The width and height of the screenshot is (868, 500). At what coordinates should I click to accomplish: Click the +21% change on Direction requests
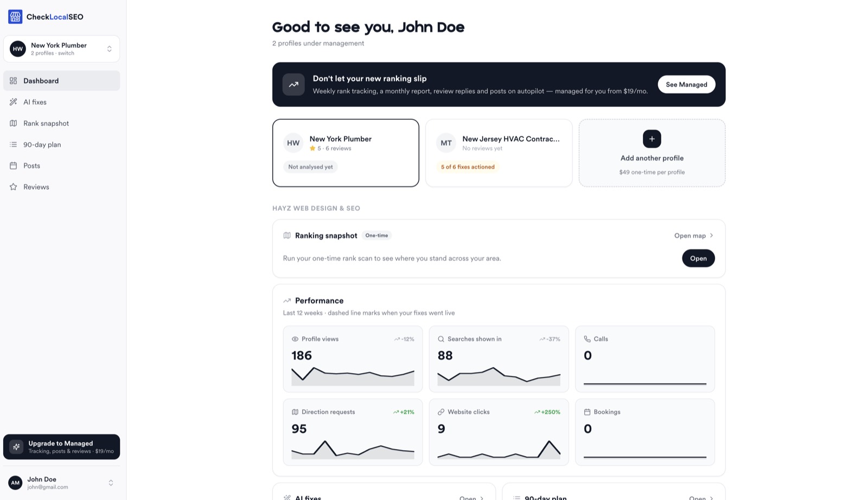coord(404,412)
